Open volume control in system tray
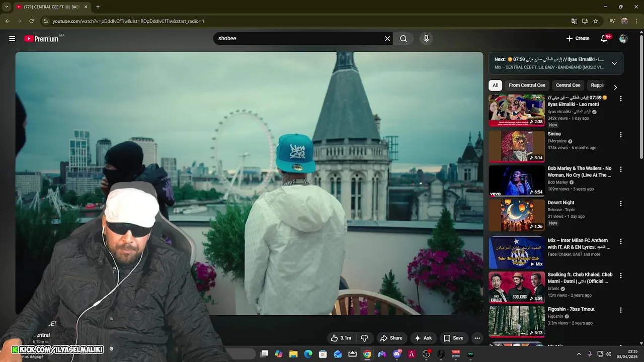Screen dimensions: 644x362 pos(608,354)
